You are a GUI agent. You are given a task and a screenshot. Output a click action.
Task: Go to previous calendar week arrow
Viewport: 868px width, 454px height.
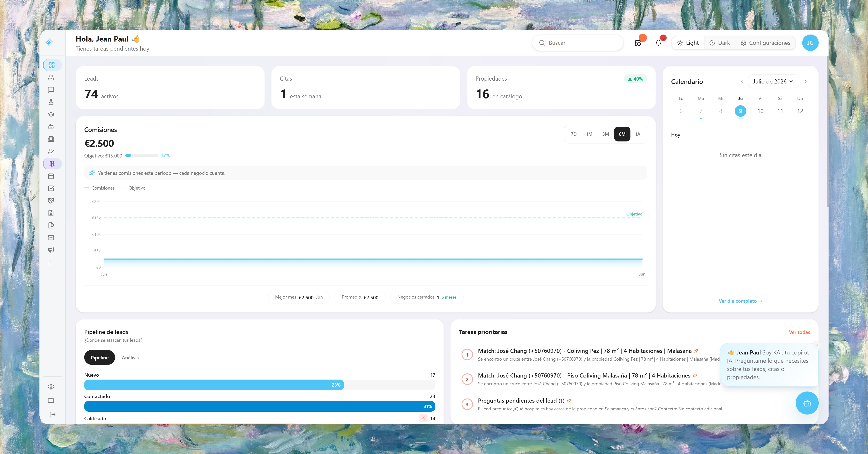(x=742, y=82)
